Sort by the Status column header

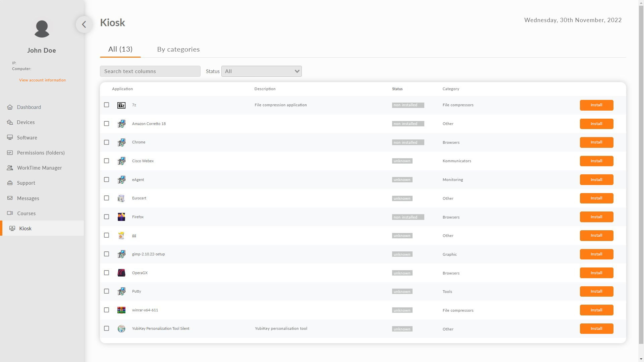pyautogui.click(x=397, y=89)
